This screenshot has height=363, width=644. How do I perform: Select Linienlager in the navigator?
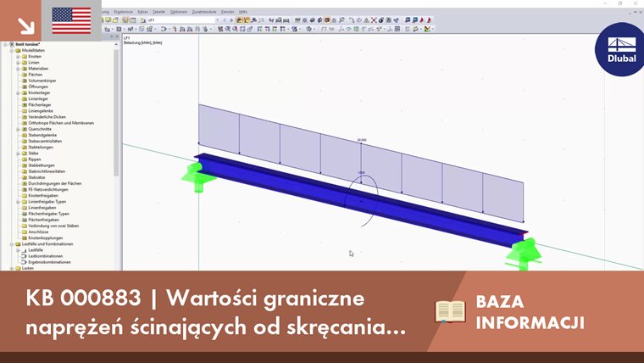click(x=38, y=98)
